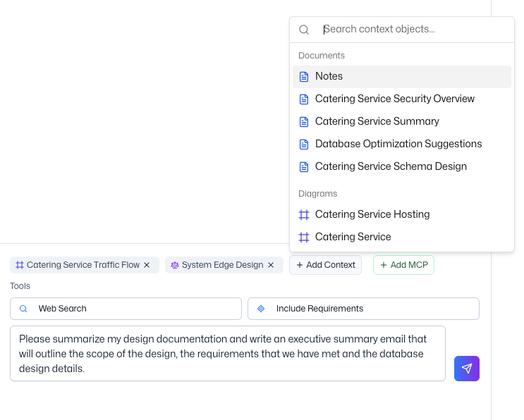
Task: Click the scales icon on System Edge Design chip
Action: pos(175,265)
